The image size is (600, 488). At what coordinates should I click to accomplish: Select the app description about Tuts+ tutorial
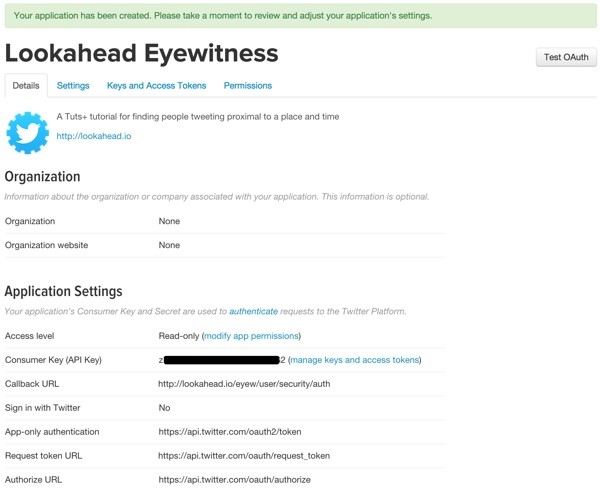tap(198, 116)
